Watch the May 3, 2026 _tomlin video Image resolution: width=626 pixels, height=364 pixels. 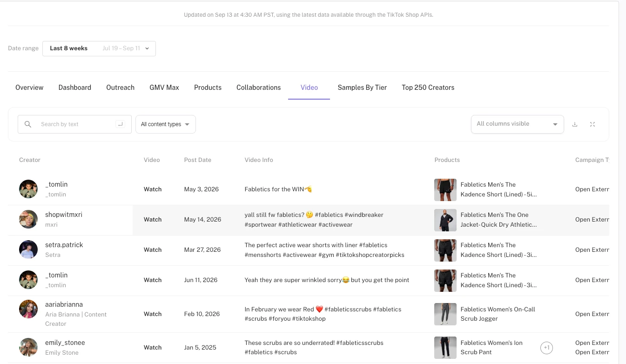point(153,189)
